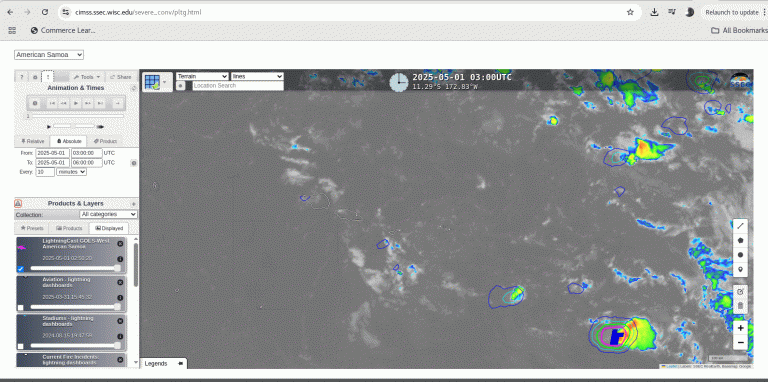Click the plus icon in Products & Layers header

coord(134,204)
